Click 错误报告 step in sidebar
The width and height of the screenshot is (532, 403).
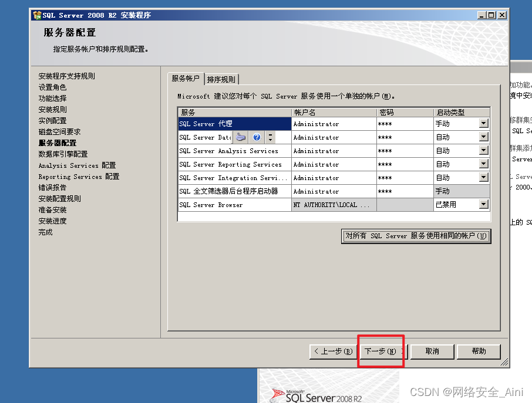tap(52, 188)
